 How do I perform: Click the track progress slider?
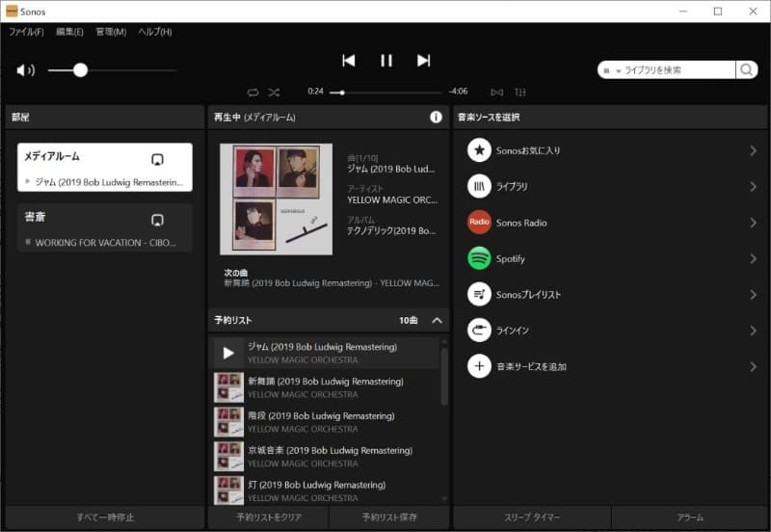[386, 93]
